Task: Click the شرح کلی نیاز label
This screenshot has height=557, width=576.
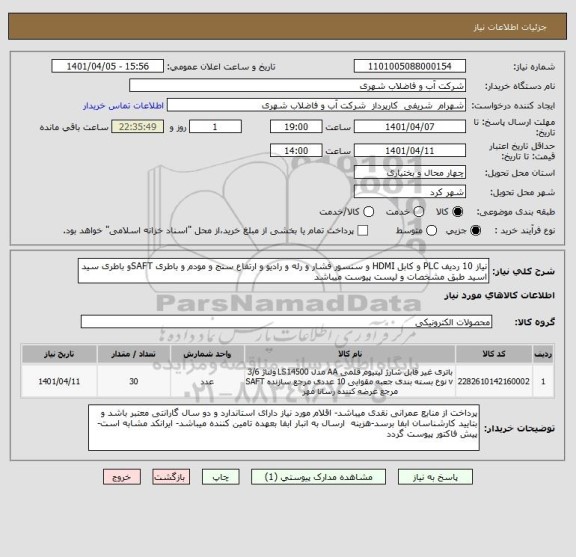Action: pyautogui.click(x=523, y=272)
